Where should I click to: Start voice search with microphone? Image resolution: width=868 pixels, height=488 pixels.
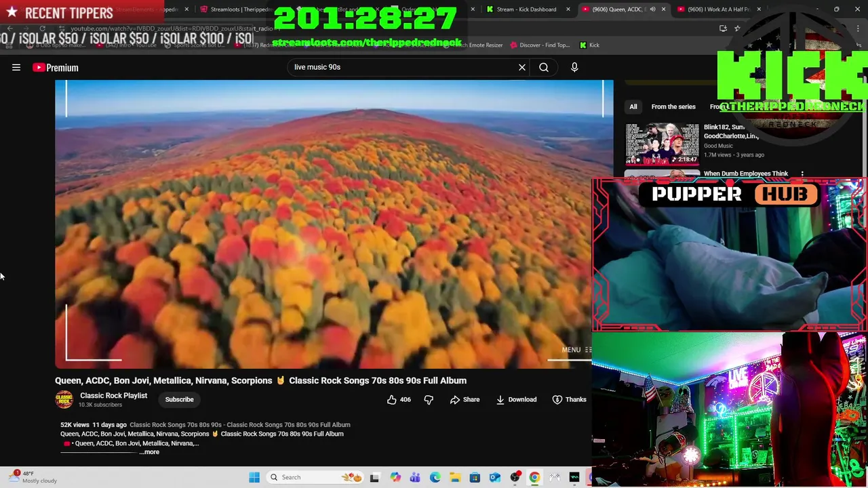pyautogui.click(x=574, y=67)
